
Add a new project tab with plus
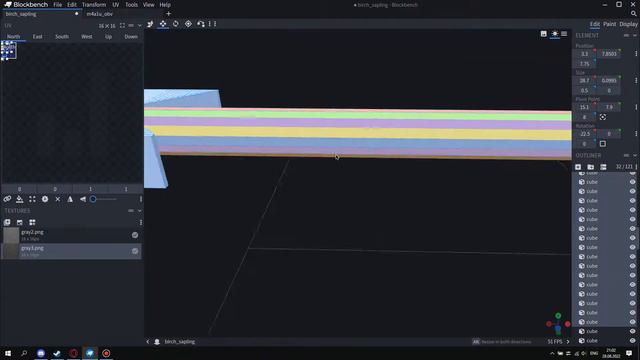169,14
